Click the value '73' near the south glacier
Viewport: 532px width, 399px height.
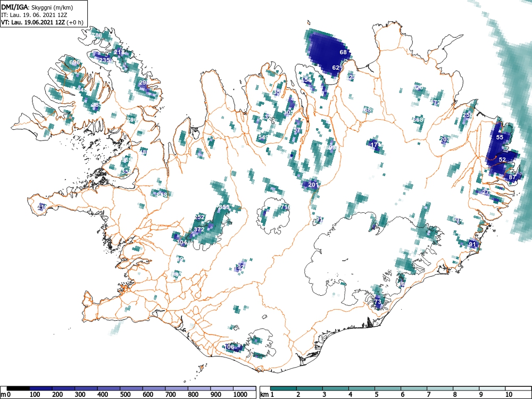click(377, 302)
